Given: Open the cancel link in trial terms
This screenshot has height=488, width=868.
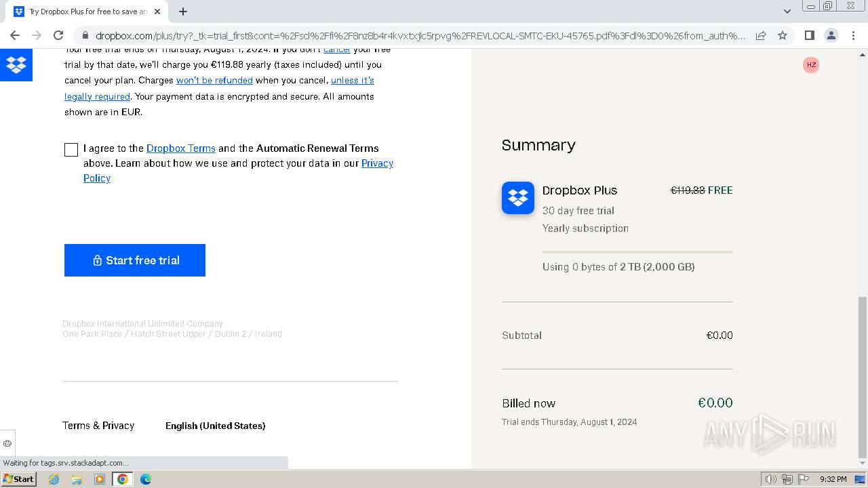Looking at the screenshot, I should (337, 49).
